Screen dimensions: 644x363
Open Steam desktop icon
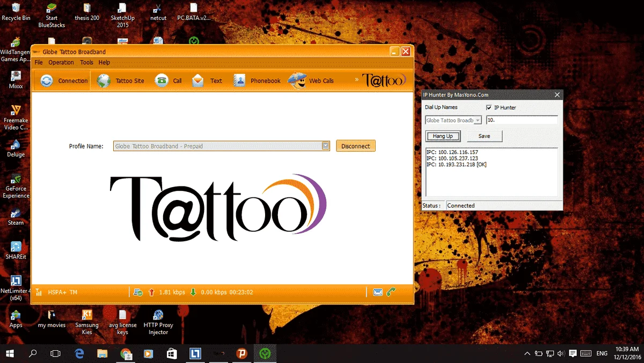coord(16,216)
